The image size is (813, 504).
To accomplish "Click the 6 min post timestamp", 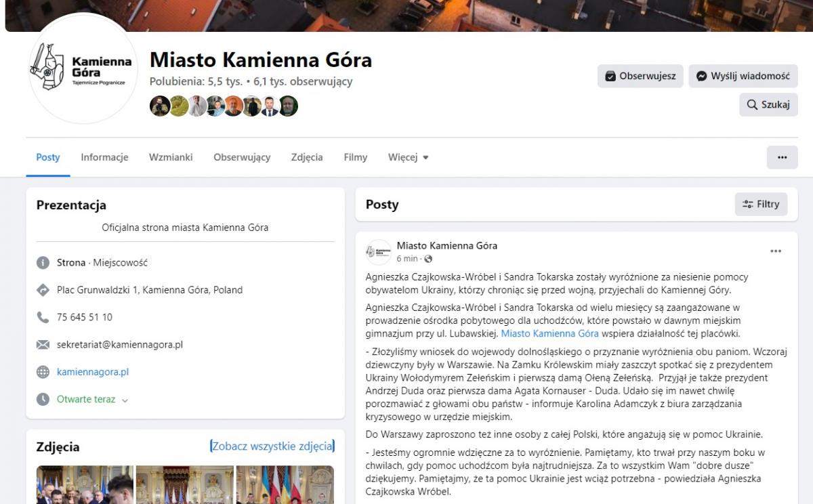I will tap(407, 259).
